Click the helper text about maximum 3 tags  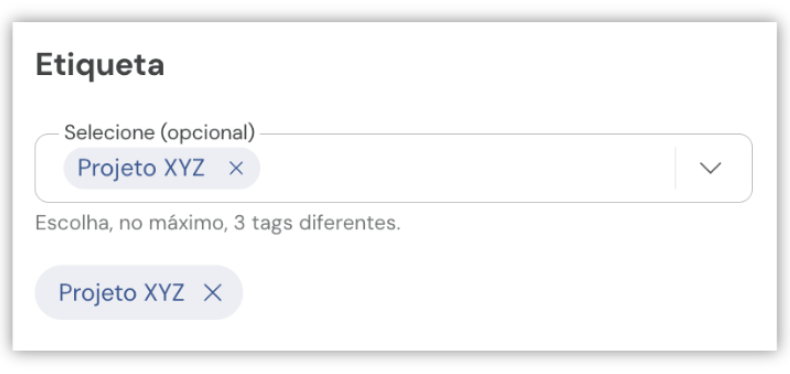[x=218, y=223]
